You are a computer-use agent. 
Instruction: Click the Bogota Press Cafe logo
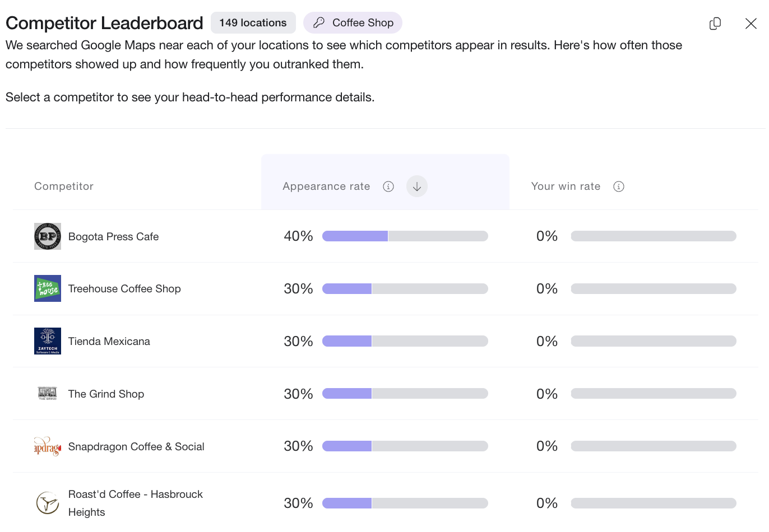click(48, 236)
